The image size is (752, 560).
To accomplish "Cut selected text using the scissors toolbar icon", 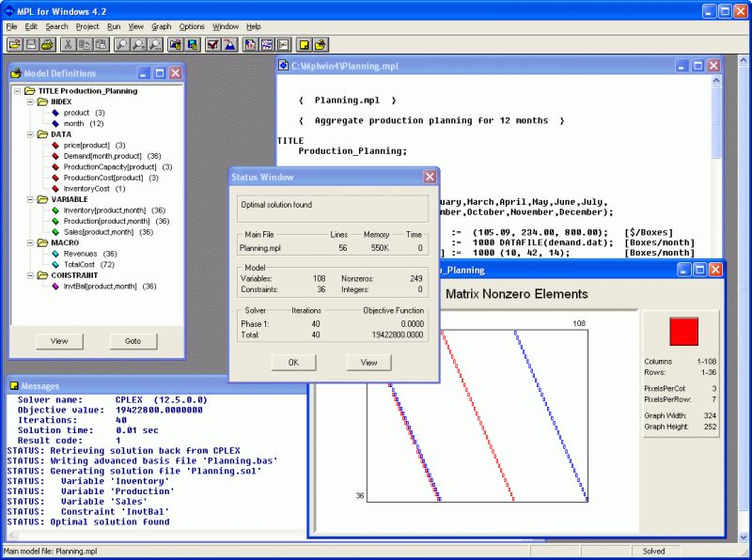I will [70, 44].
